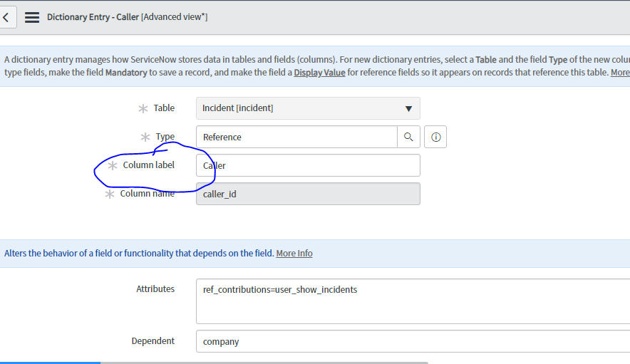Open the More link ending the dictionary description
Image resolution: width=630 pixels, height=364 pixels.
(620, 73)
